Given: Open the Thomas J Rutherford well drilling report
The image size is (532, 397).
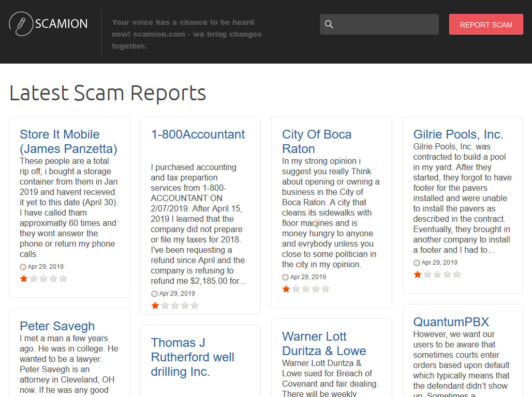Looking at the screenshot, I should coord(193,357).
